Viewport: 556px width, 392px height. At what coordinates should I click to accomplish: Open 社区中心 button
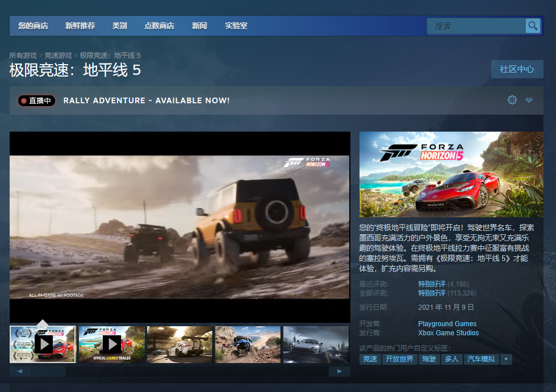point(517,69)
